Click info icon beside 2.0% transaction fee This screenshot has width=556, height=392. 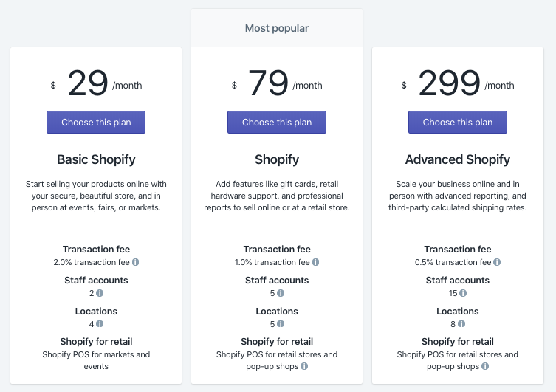(x=136, y=262)
